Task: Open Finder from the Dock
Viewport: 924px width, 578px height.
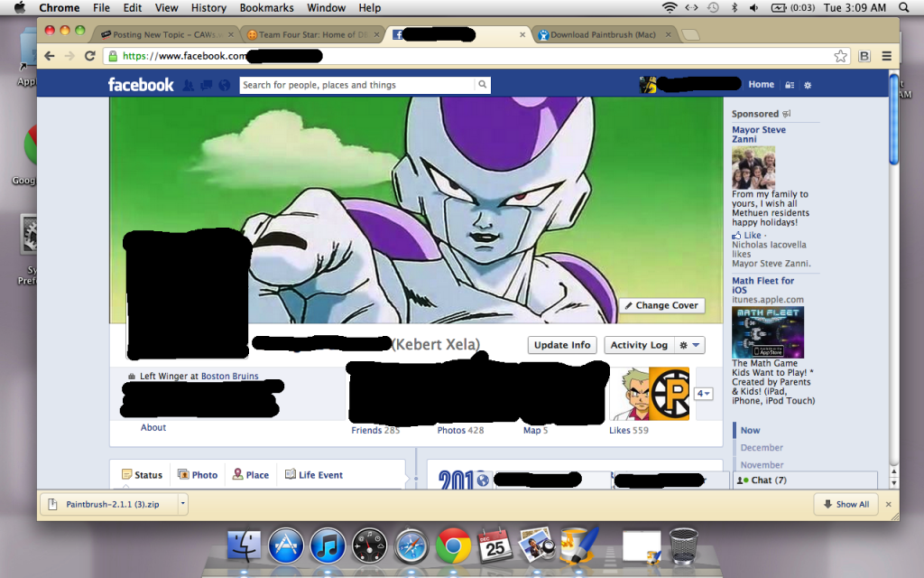Action: pyautogui.click(x=244, y=545)
